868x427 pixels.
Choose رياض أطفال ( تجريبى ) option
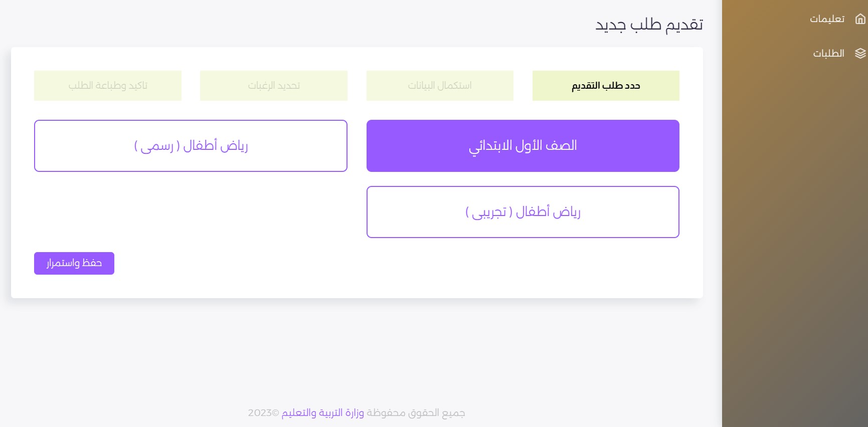[x=523, y=212]
